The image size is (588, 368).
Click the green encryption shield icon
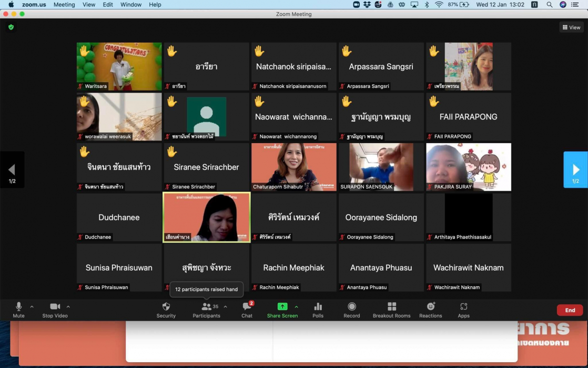click(x=11, y=27)
